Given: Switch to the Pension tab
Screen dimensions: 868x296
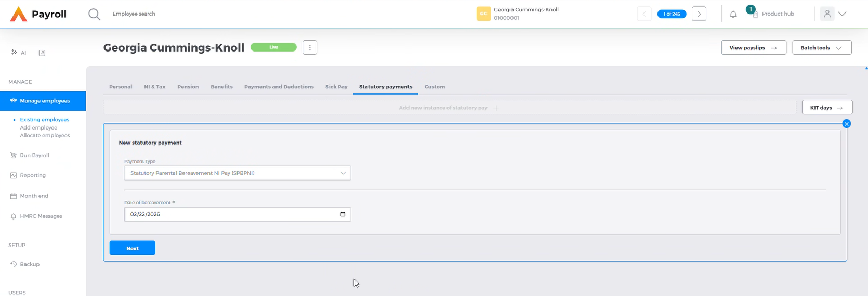Looking at the screenshot, I should click(x=188, y=87).
